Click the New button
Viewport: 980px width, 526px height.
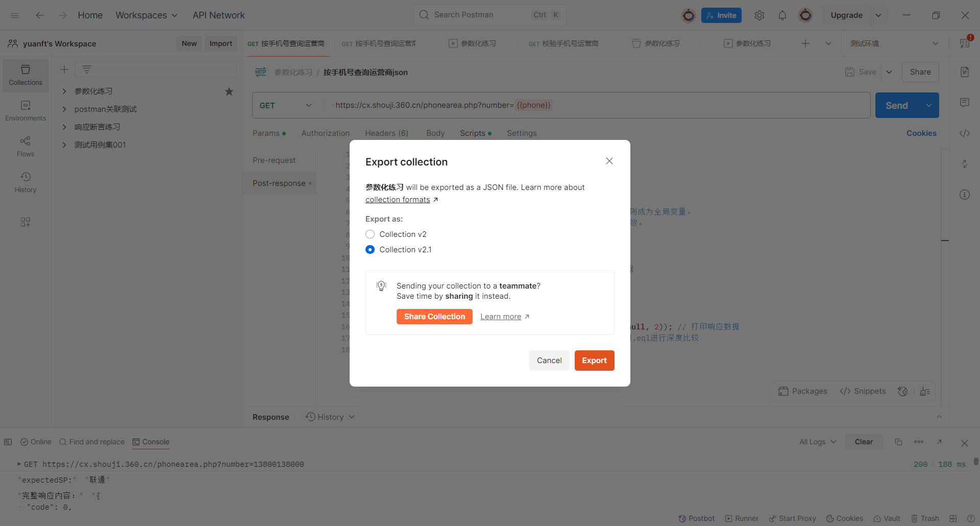coord(189,43)
